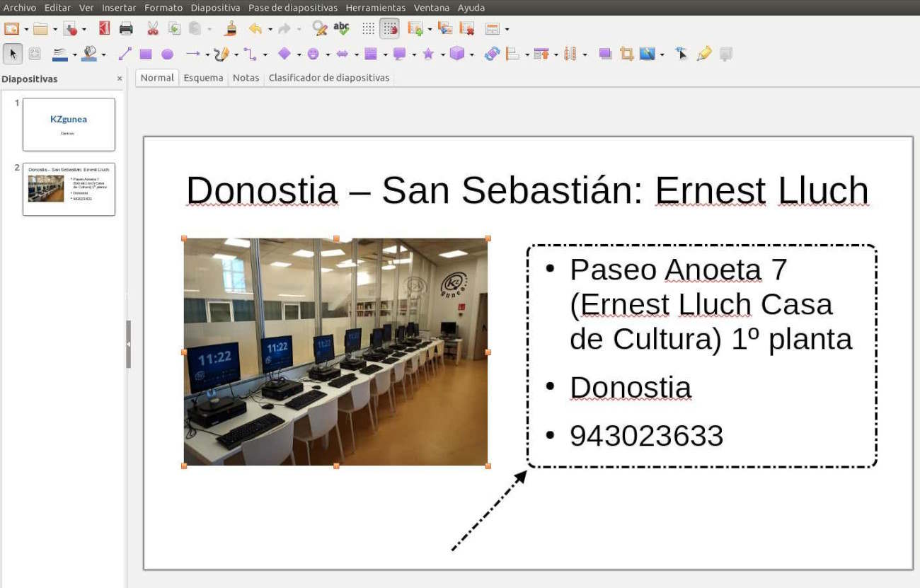Image resolution: width=920 pixels, height=588 pixels.
Task: Open the Herramientas menu
Action: pyautogui.click(x=376, y=8)
